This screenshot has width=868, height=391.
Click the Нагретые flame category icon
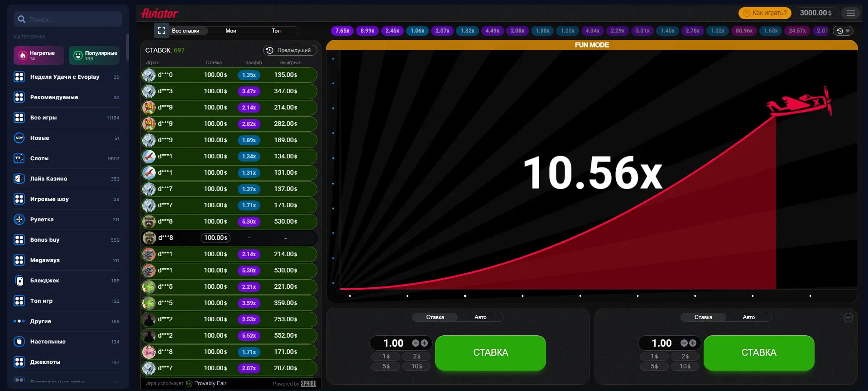[23, 55]
